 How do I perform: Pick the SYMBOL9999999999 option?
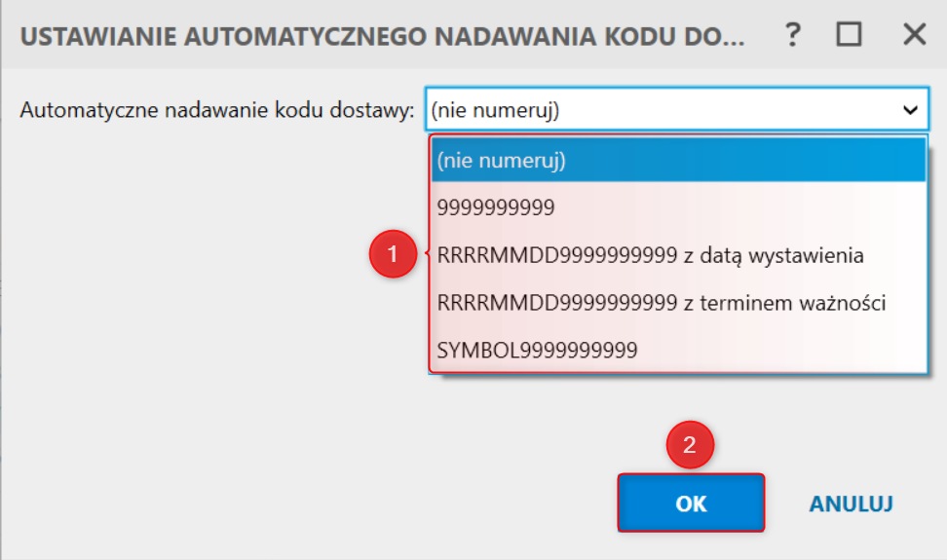(679, 350)
